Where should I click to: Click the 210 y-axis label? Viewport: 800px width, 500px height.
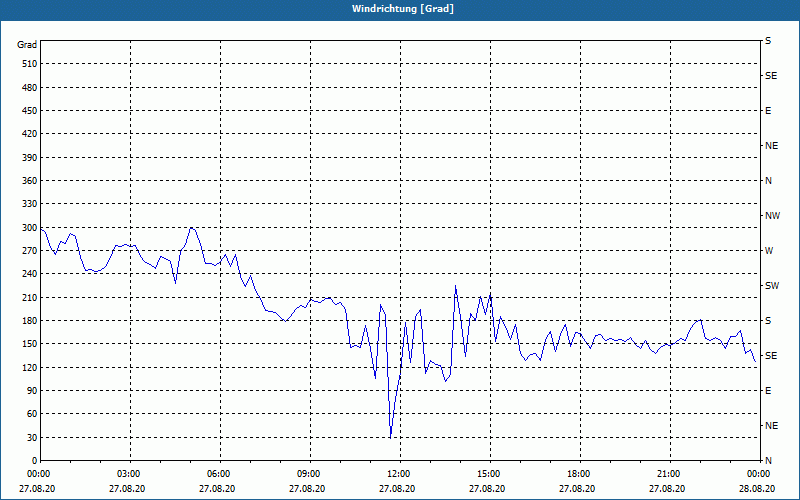[30, 297]
